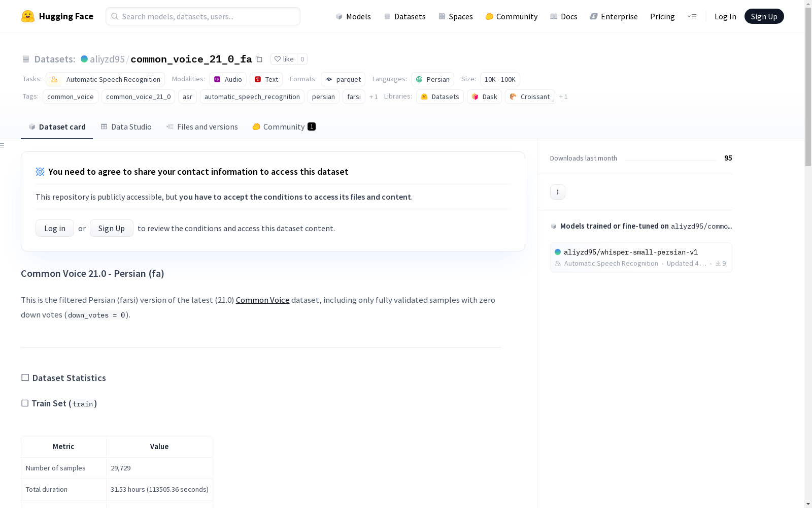Click the Hugging Face logo icon

pyautogui.click(x=28, y=16)
